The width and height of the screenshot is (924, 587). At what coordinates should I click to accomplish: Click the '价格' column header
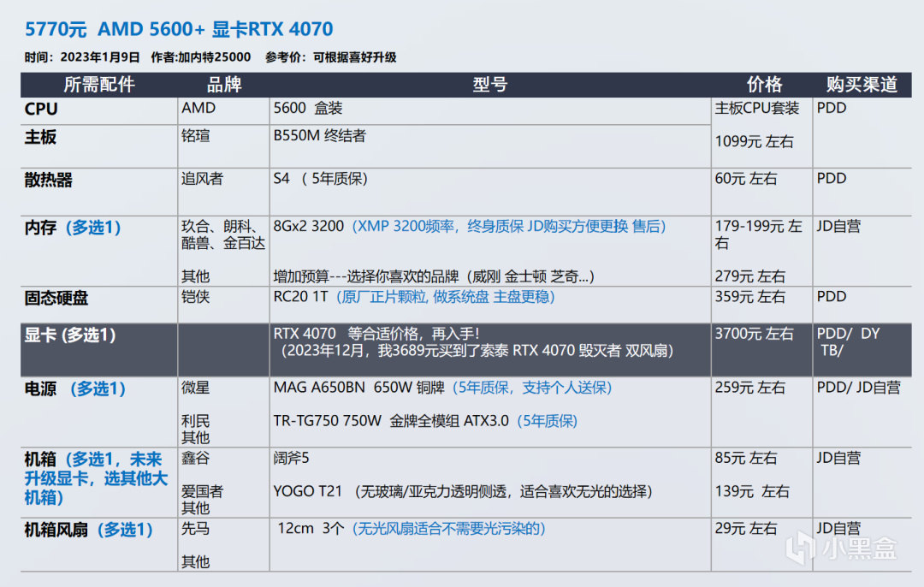point(764,85)
